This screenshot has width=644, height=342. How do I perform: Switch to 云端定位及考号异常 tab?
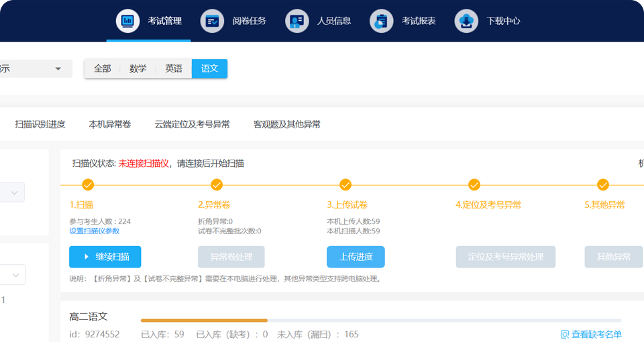pos(192,124)
